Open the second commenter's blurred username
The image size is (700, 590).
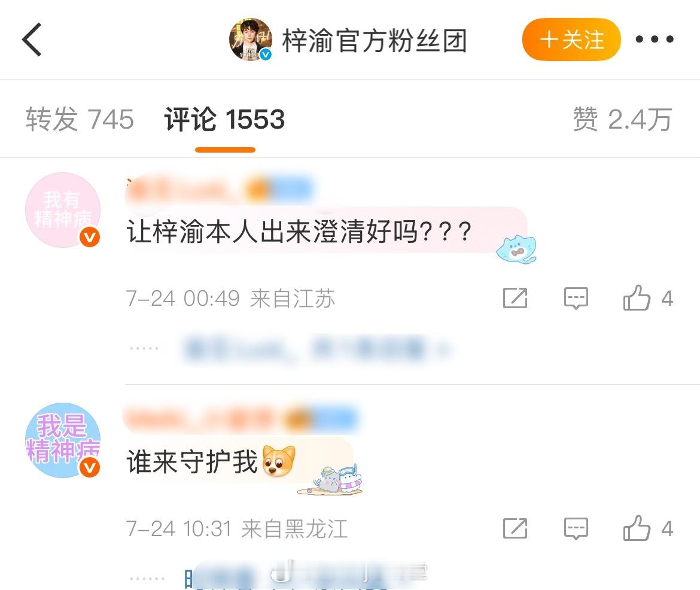coord(242,419)
